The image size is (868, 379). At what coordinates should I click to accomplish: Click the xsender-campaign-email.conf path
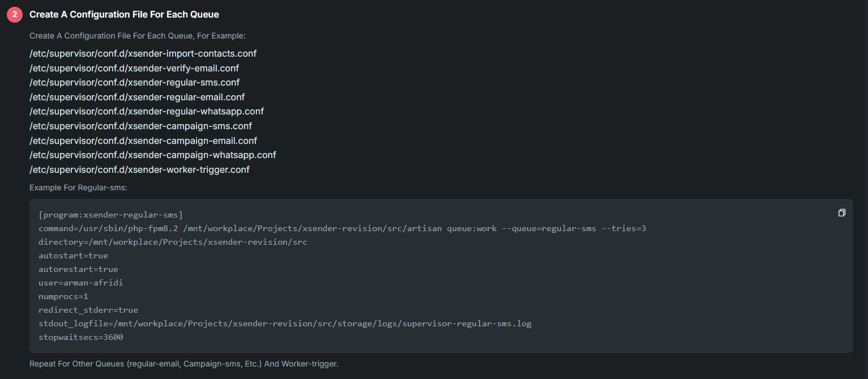pos(143,140)
